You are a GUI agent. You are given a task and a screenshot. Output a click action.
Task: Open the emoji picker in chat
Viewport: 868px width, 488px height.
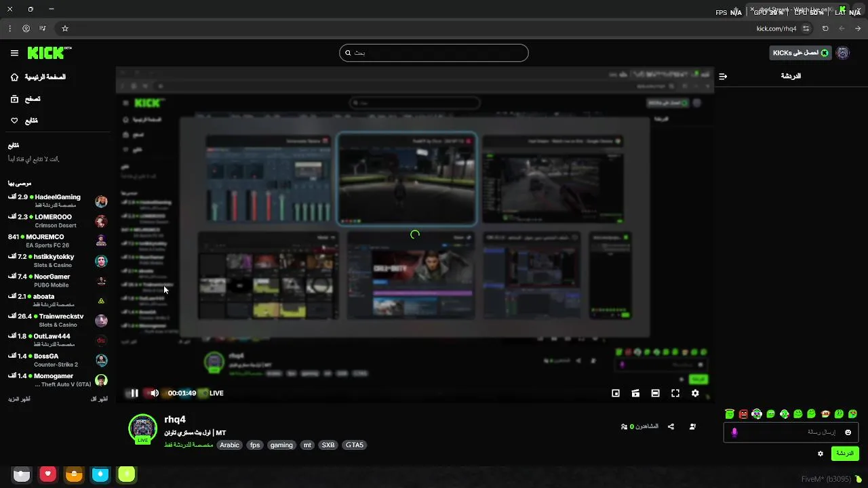pyautogui.click(x=848, y=432)
